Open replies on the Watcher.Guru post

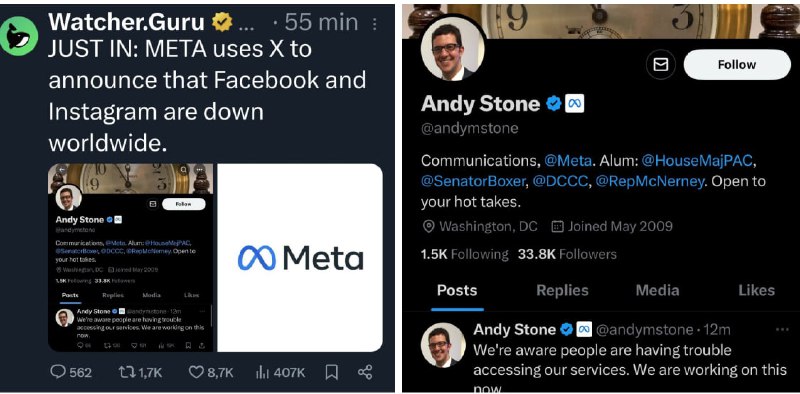pos(71,373)
